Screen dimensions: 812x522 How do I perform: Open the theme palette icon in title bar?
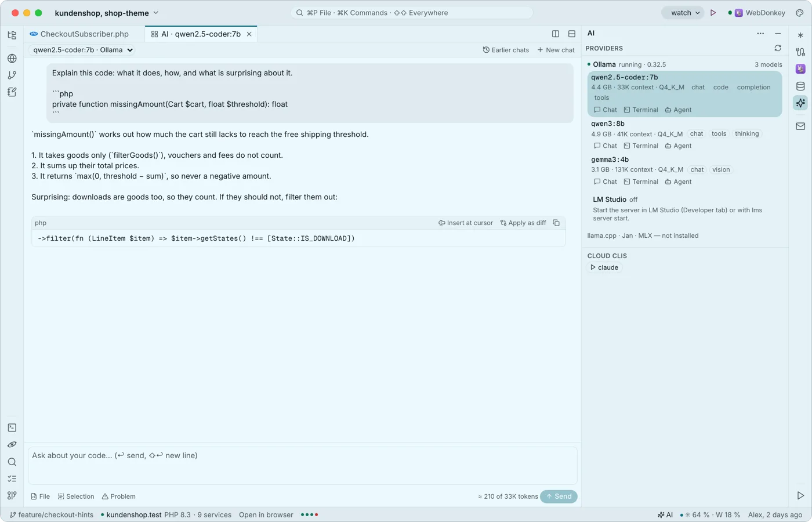point(800,13)
